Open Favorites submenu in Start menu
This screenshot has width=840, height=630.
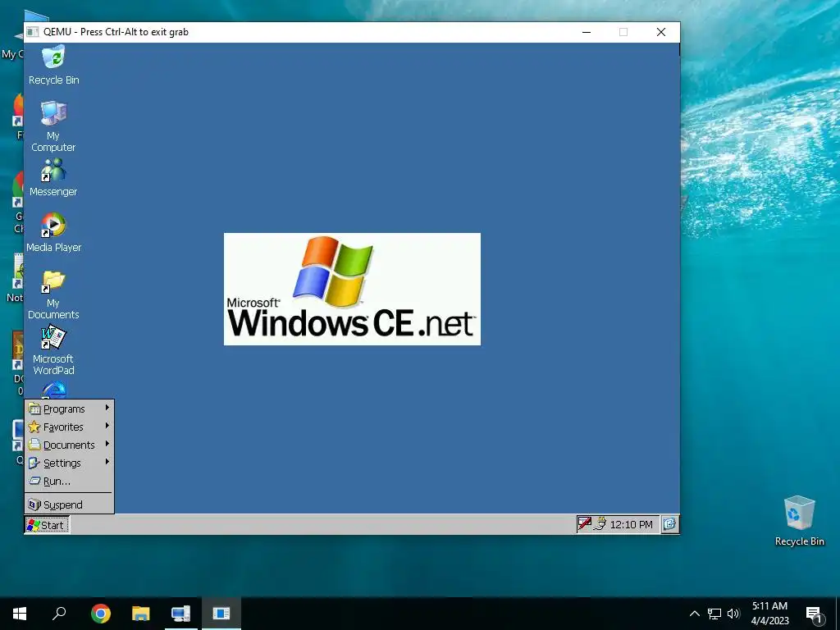point(69,427)
